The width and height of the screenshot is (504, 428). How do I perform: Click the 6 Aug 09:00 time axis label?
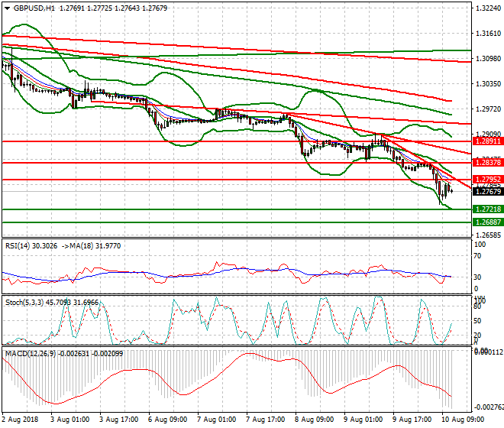point(169,420)
